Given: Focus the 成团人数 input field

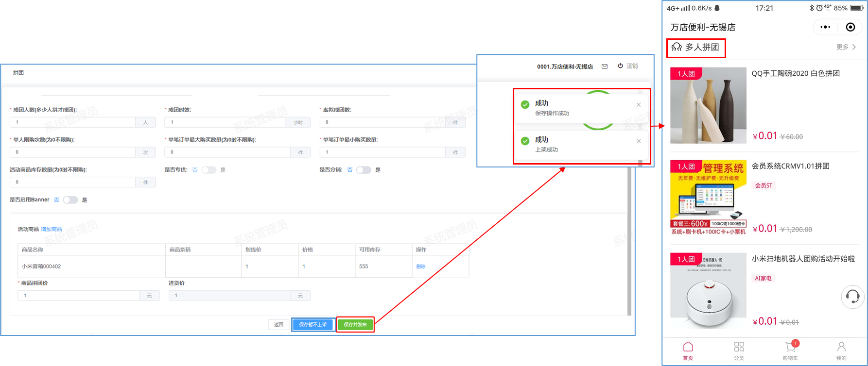Looking at the screenshot, I should (x=72, y=122).
